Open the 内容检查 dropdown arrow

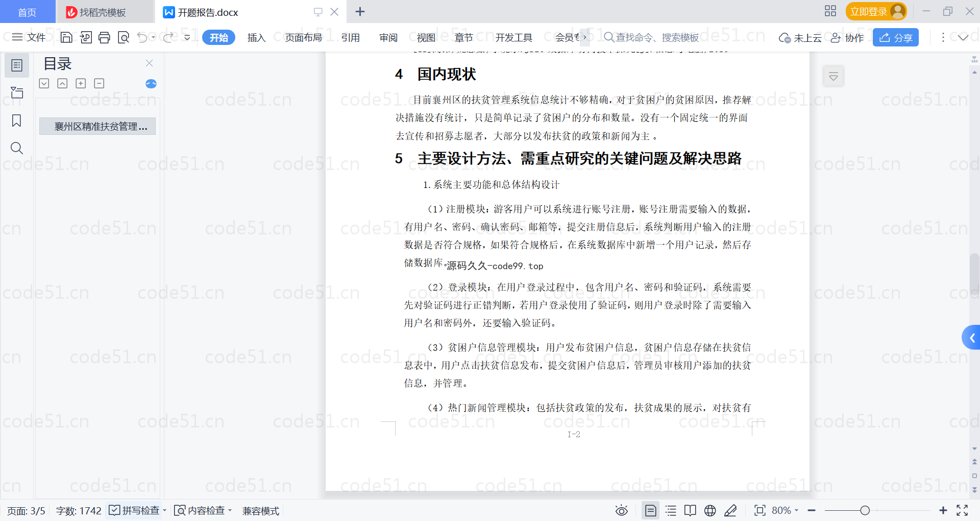coord(230,510)
